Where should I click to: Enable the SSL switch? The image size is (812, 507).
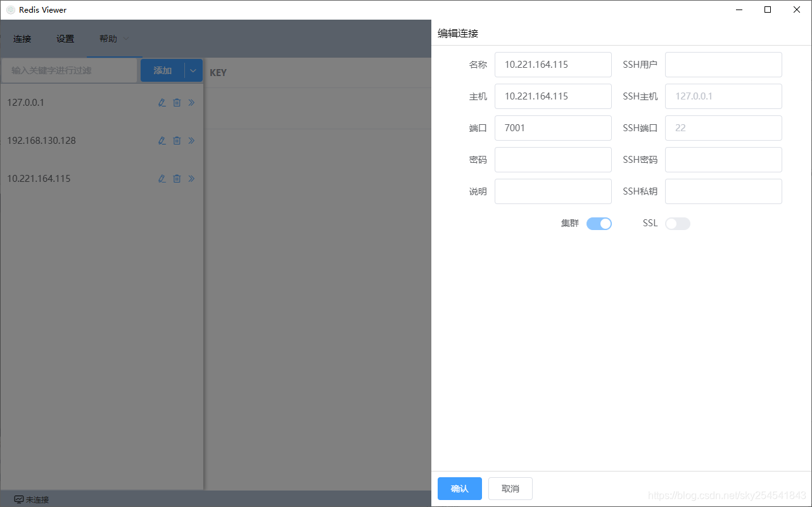pyautogui.click(x=678, y=224)
